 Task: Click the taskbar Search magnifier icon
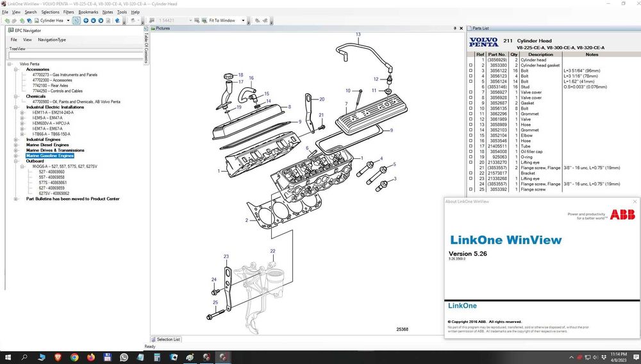(x=24, y=357)
